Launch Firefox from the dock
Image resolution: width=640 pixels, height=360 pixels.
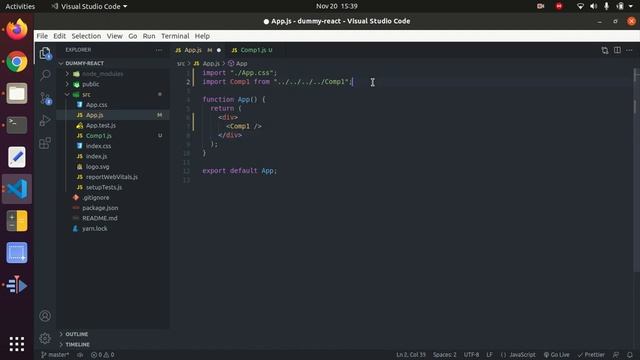pos(17,29)
